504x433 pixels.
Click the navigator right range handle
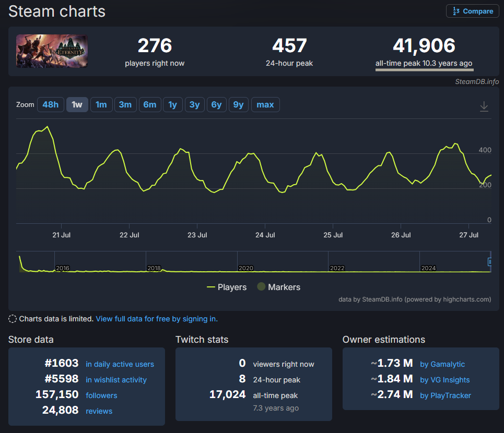click(x=489, y=262)
